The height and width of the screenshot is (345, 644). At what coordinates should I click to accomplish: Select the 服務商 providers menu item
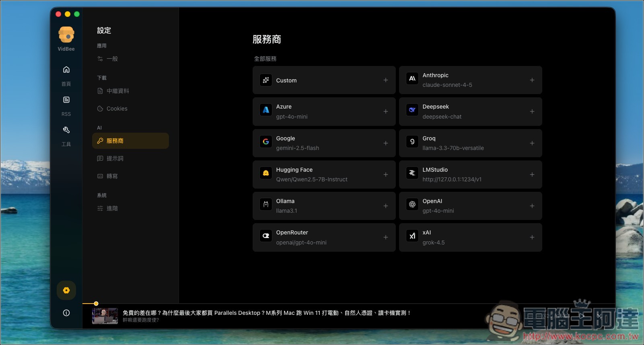tap(130, 141)
